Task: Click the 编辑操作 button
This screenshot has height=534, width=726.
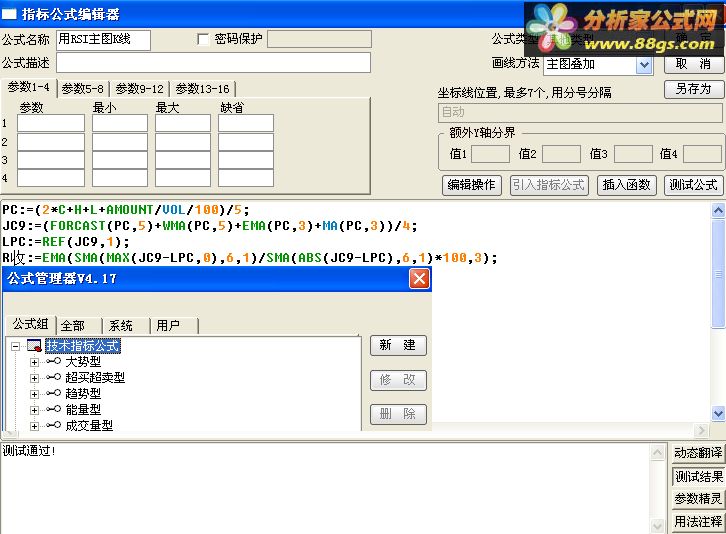Action: 471,185
